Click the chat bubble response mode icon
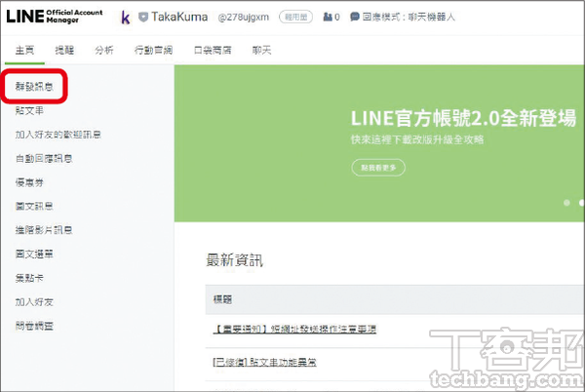Screen dimensions: 585x392 click(x=355, y=17)
